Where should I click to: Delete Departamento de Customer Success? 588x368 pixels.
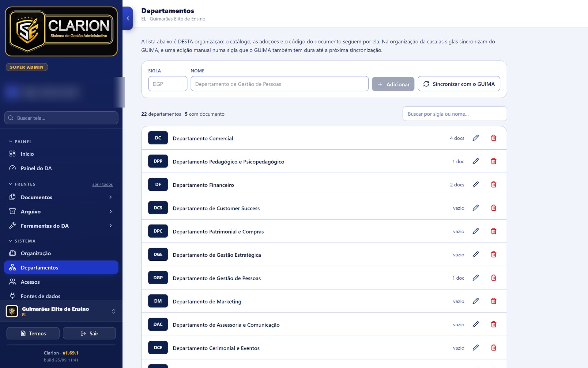494,208
